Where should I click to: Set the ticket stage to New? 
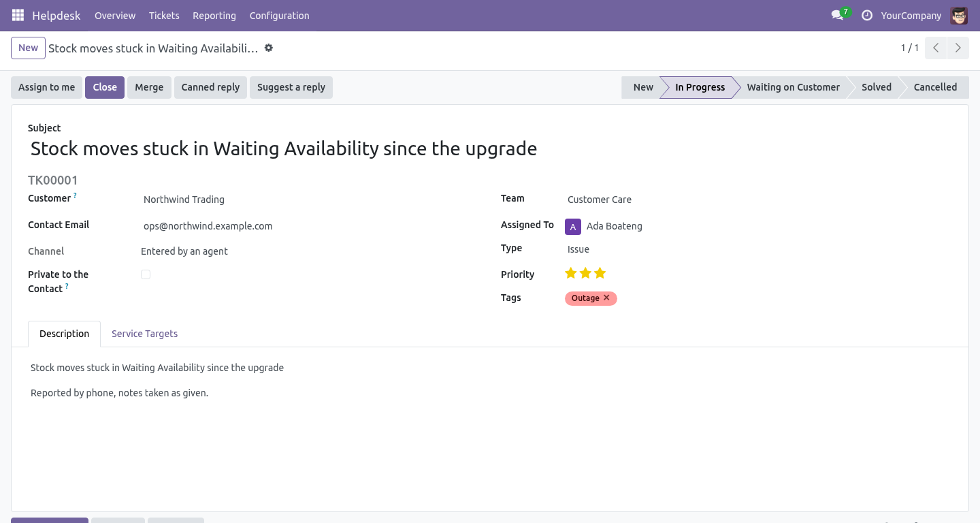pyautogui.click(x=642, y=87)
